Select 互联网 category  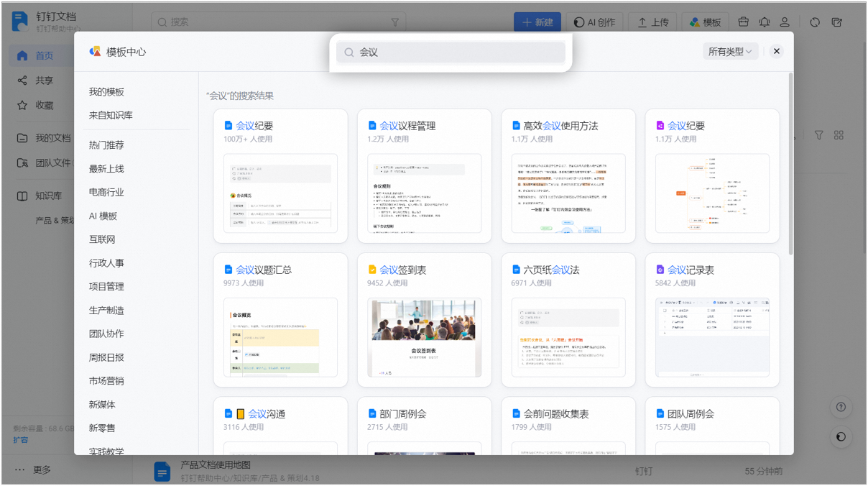pyautogui.click(x=102, y=240)
